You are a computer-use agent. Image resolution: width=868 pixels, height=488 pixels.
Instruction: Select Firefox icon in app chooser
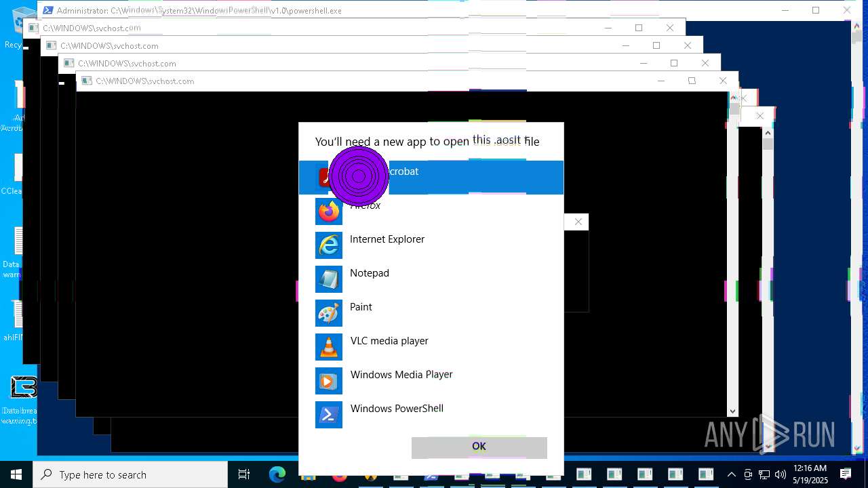coord(329,211)
